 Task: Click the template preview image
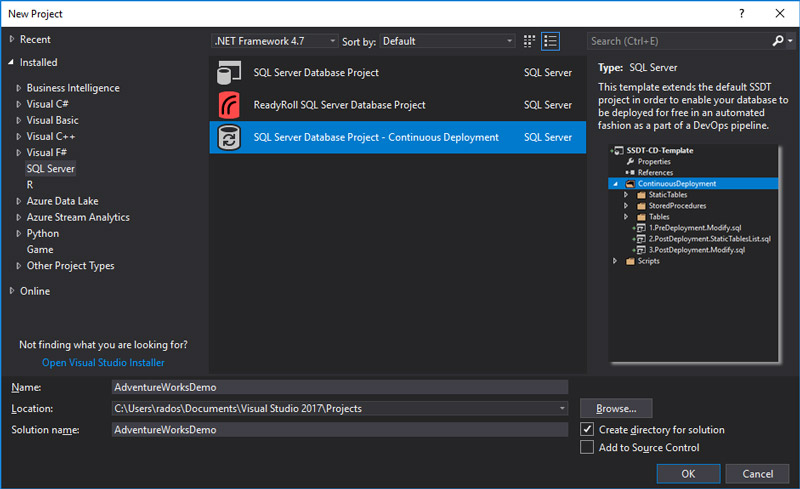point(694,254)
